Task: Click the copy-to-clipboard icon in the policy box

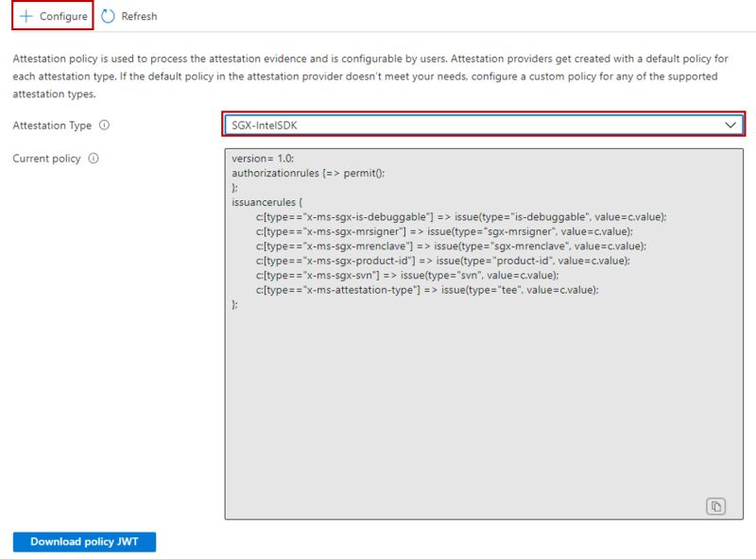Action: (715, 507)
